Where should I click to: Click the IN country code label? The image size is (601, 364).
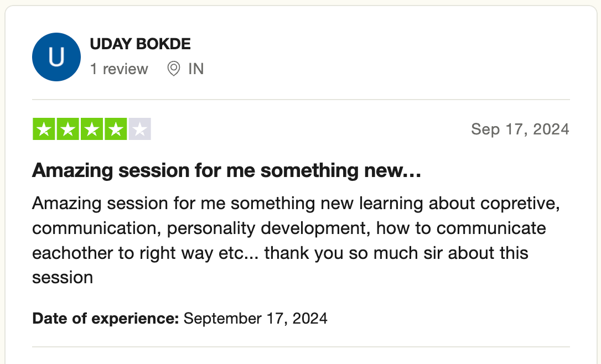click(196, 69)
